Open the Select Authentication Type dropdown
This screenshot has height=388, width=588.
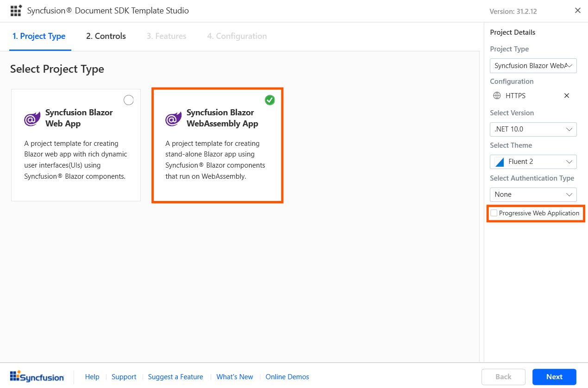(533, 194)
